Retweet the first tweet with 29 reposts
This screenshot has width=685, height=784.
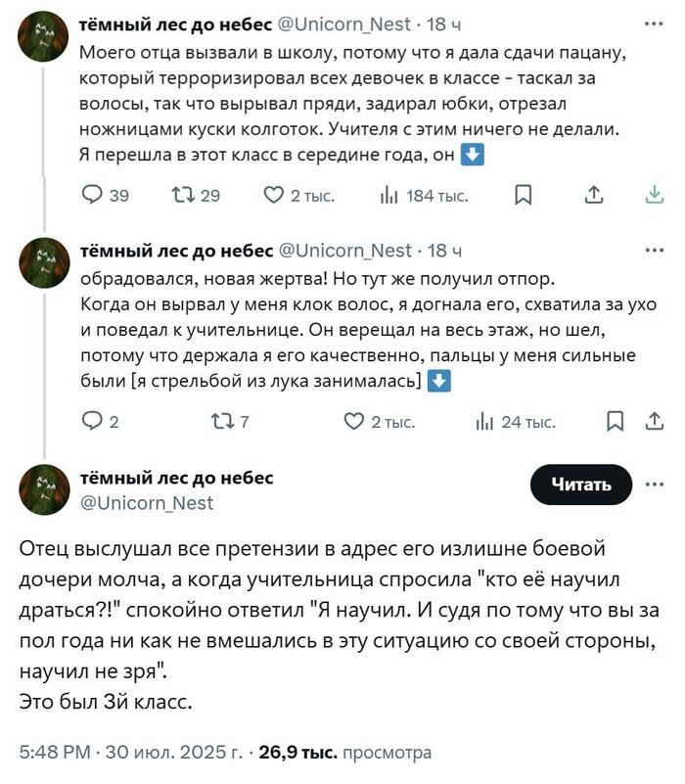tap(183, 196)
